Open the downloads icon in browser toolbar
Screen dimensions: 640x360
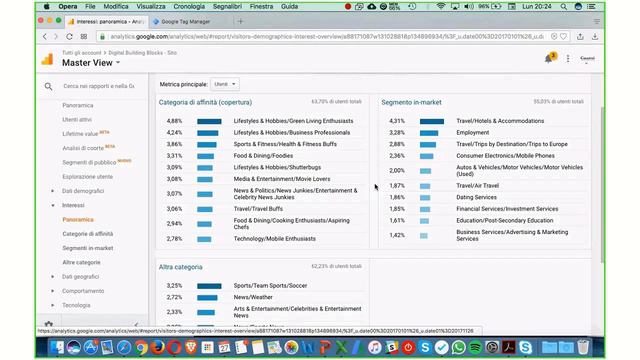tap(595, 36)
